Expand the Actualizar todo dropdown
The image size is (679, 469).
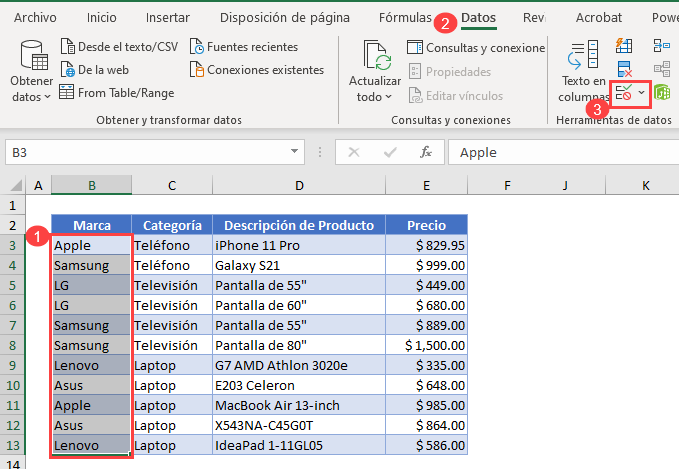(388, 97)
